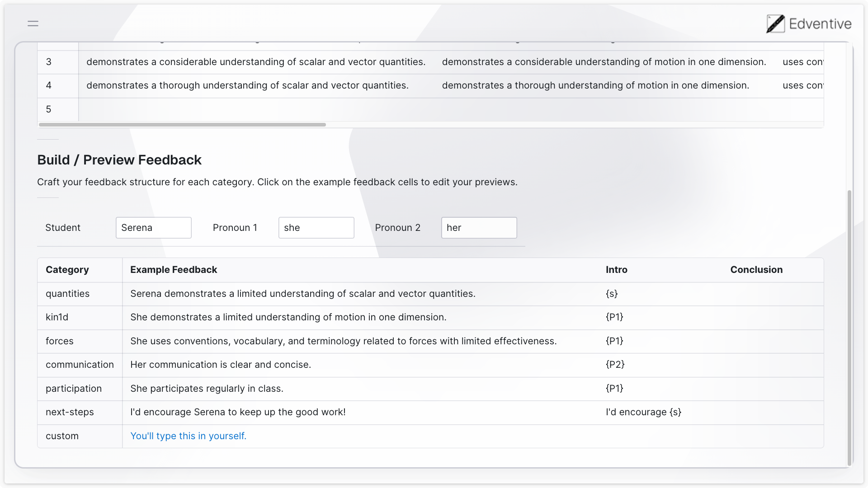Click the {P2} intro cell for communication
The image size is (868, 488).
pos(660,365)
